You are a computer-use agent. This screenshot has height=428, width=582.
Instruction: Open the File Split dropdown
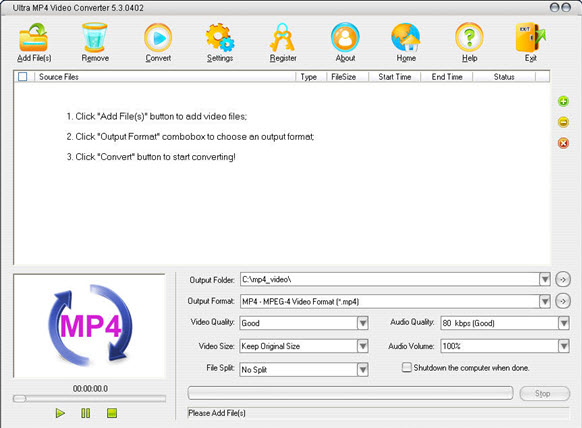click(363, 369)
